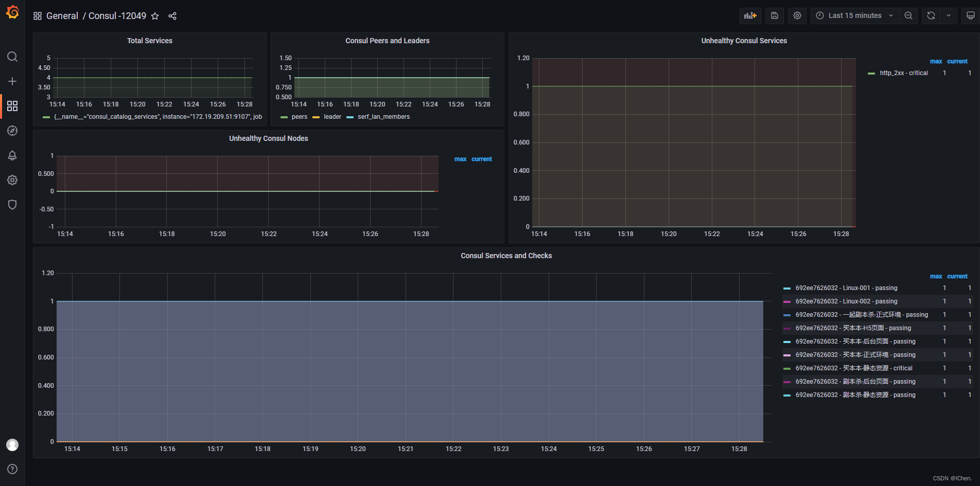Open the Unhealthy Consul Nodes panel menu
Screen dimensions: 980x486
268,138
